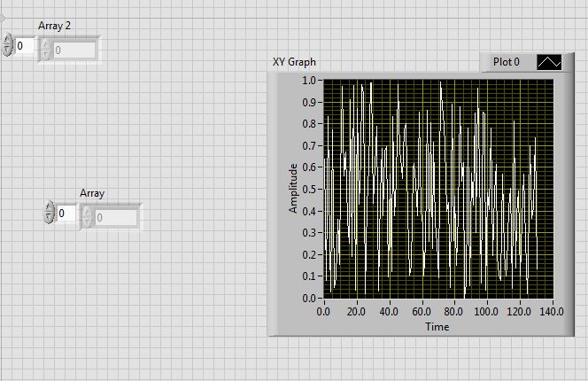Select the Plot 0 legend label

(x=507, y=61)
